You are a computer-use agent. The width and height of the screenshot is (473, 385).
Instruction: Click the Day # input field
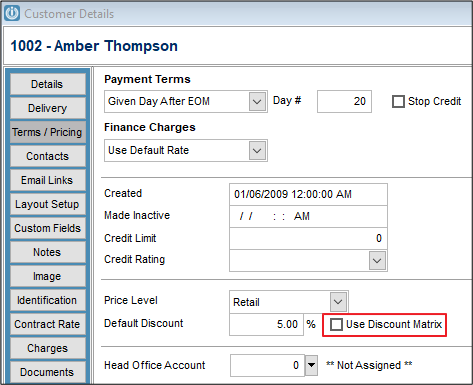click(344, 101)
